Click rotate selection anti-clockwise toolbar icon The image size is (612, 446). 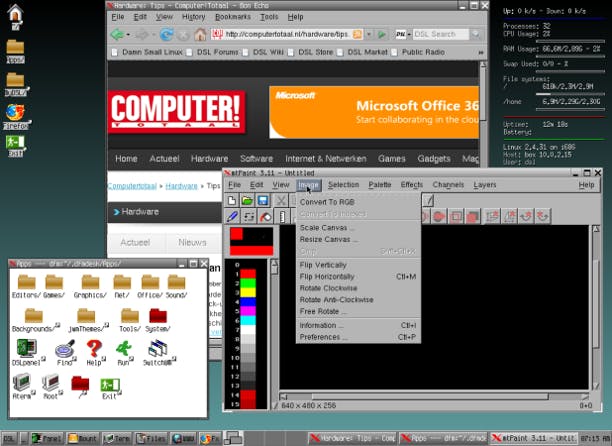543,216
